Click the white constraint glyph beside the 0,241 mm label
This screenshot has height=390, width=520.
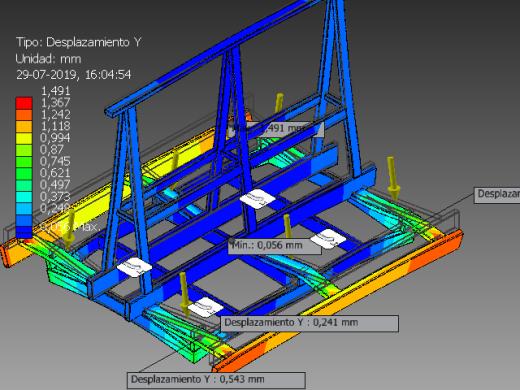pyautogui.click(x=205, y=307)
